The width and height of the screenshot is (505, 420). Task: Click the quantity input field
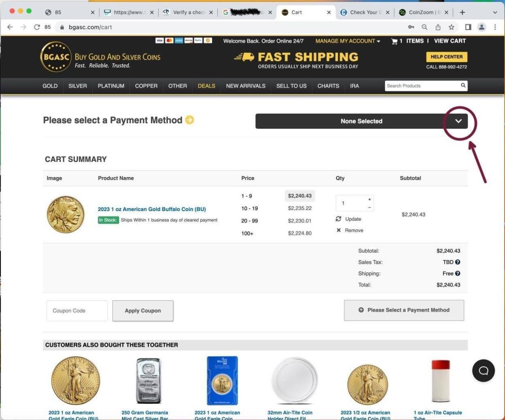tap(351, 203)
